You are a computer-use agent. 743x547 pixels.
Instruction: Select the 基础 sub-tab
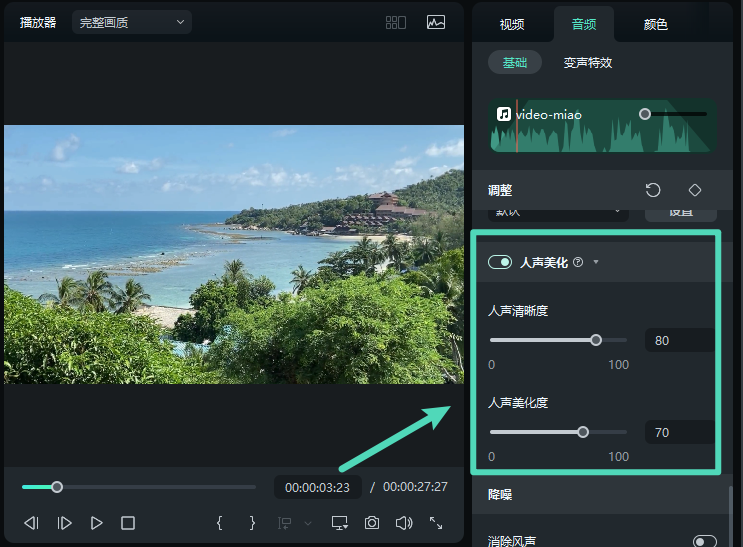515,62
